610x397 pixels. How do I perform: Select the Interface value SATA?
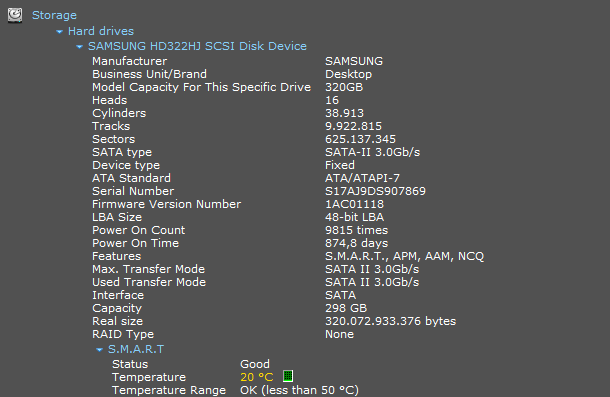tap(340, 295)
